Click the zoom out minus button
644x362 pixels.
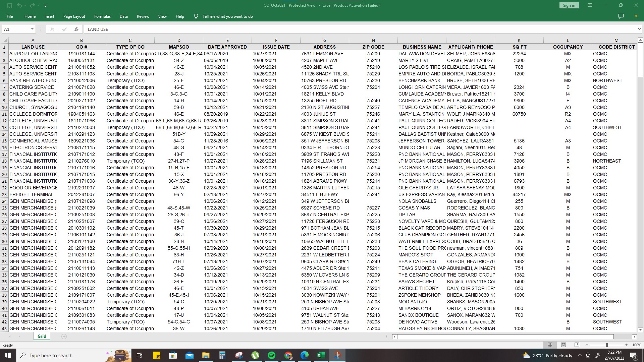(x=587, y=345)
